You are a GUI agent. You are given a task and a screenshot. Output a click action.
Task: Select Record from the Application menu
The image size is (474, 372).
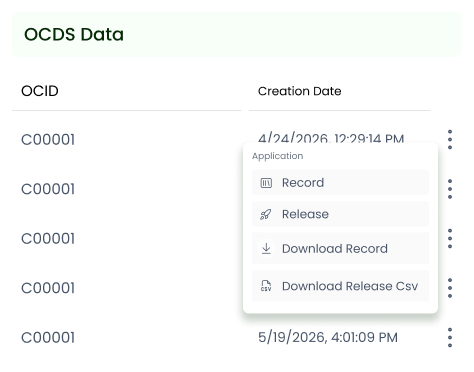pyautogui.click(x=340, y=182)
